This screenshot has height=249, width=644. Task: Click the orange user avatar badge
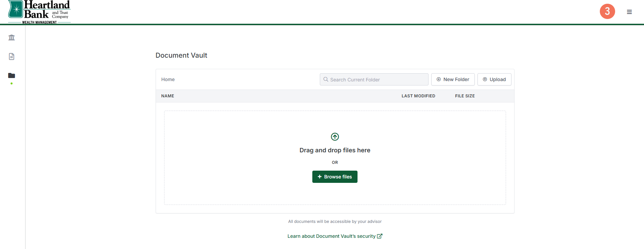point(607,11)
